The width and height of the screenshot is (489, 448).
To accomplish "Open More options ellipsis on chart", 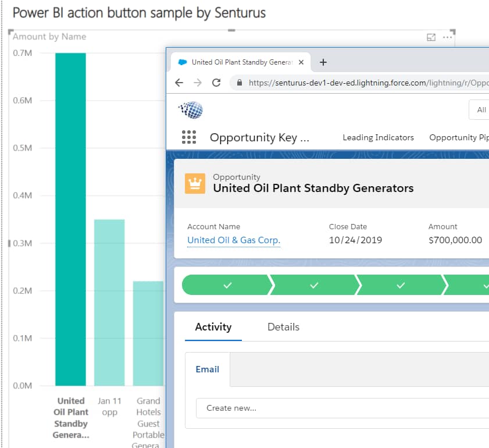I will (x=447, y=37).
